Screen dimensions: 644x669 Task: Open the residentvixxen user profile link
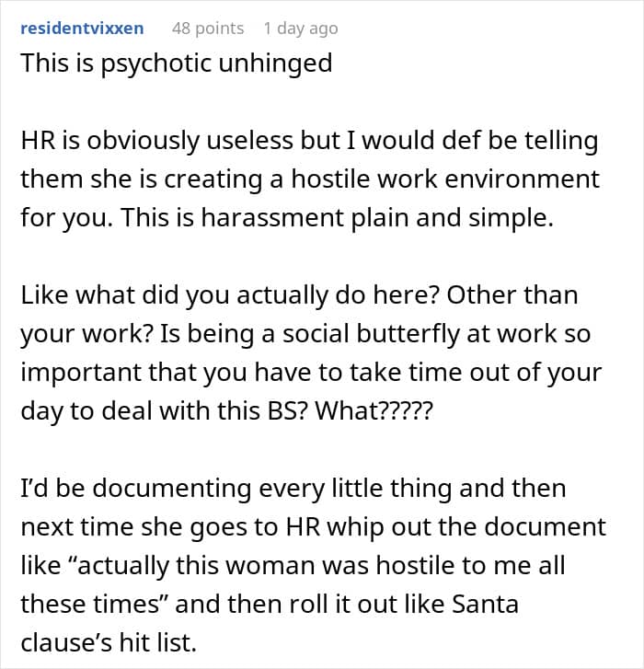click(x=82, y=29)
